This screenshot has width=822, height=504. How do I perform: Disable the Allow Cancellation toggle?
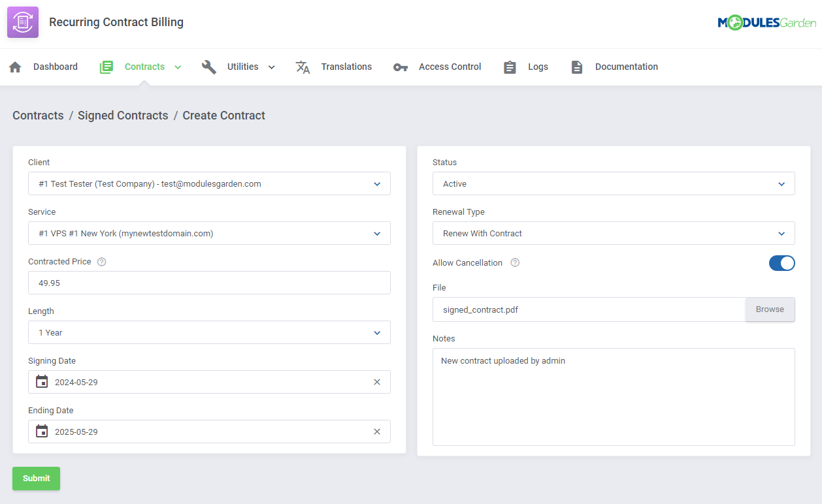[781, 262]
